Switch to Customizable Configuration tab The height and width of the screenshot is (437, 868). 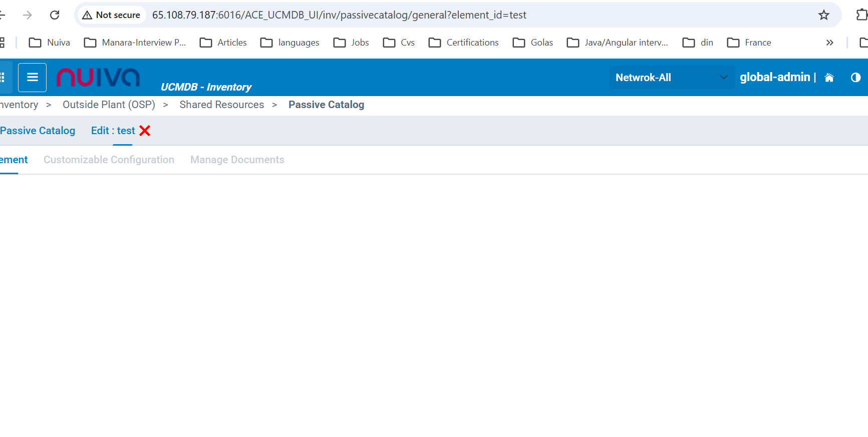(109, 160)
